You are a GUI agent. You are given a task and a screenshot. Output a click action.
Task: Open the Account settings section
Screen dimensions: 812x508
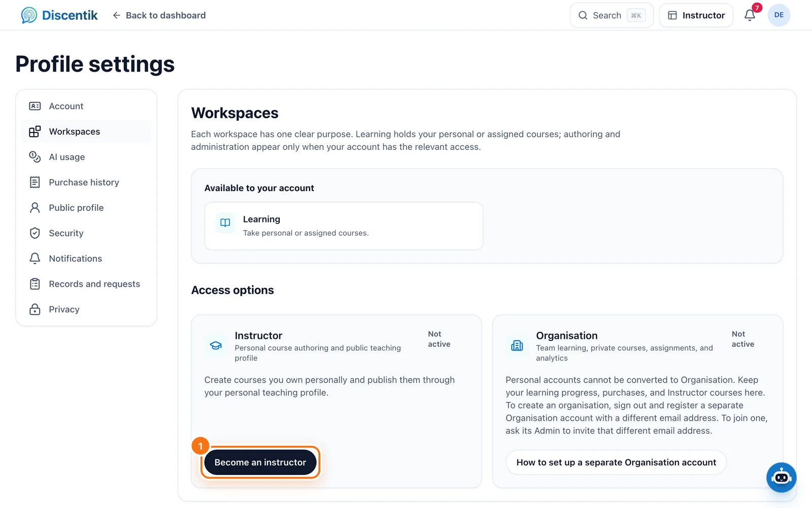click(86, 106)
